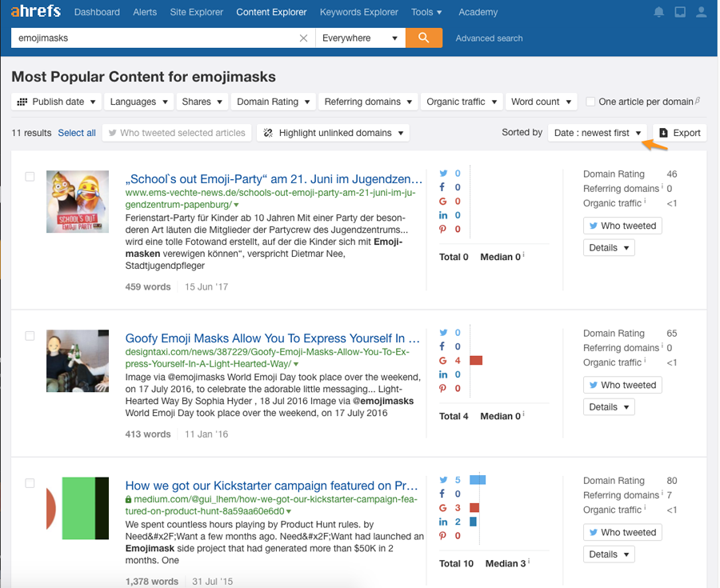
Task: Open the Keywords Explorer menu item
Action: pos(358,12)
